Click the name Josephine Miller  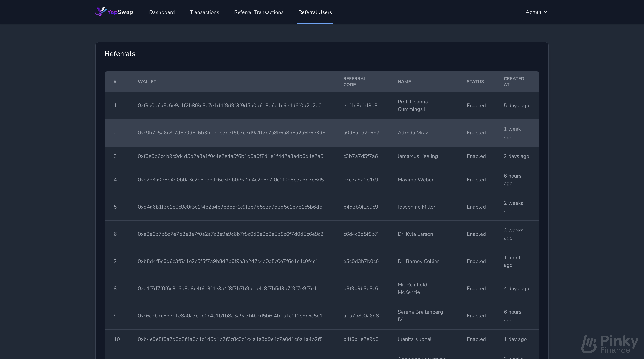tap(416, 207)
